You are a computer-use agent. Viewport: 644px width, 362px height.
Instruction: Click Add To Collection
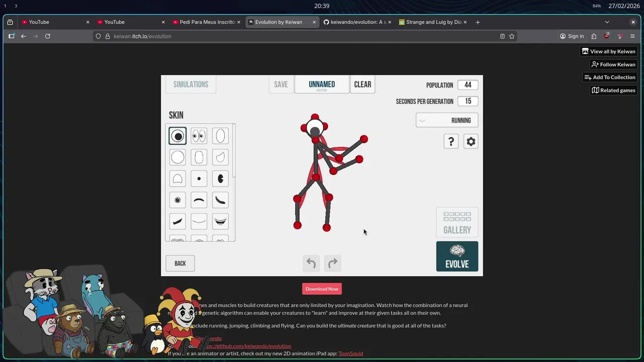[610, 77]
